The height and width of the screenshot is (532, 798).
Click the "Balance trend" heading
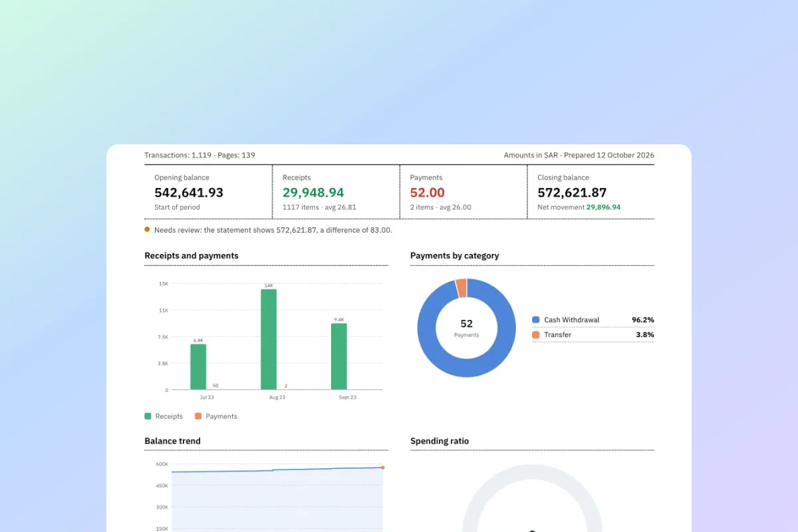coord(172,441)
